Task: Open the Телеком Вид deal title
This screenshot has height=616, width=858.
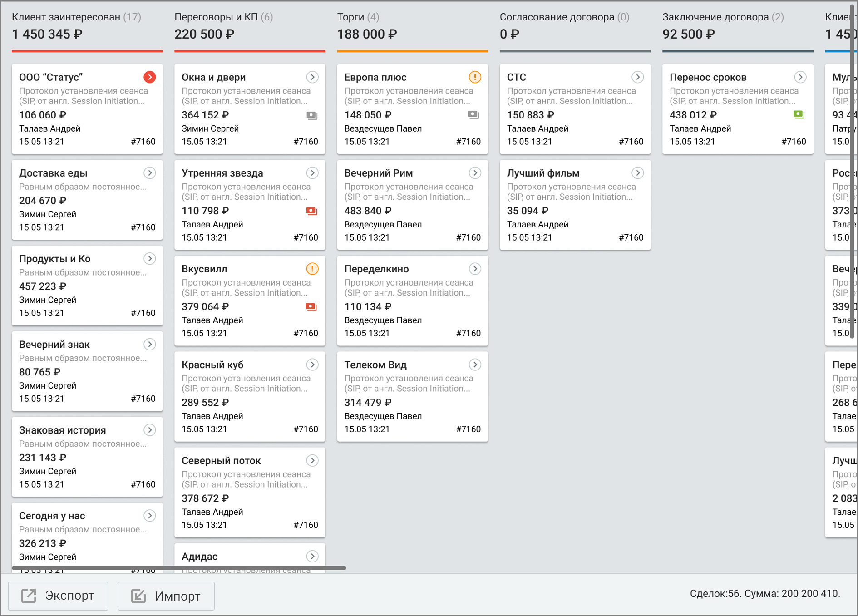Action: [x=375, y=365]
